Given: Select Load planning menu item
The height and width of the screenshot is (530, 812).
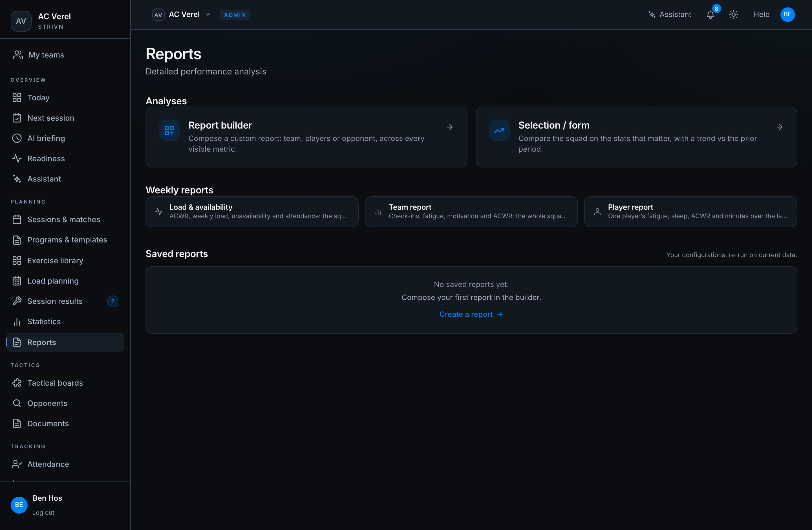Looking at the screenshot, I should pyautogui.click(x=65, y=281).
